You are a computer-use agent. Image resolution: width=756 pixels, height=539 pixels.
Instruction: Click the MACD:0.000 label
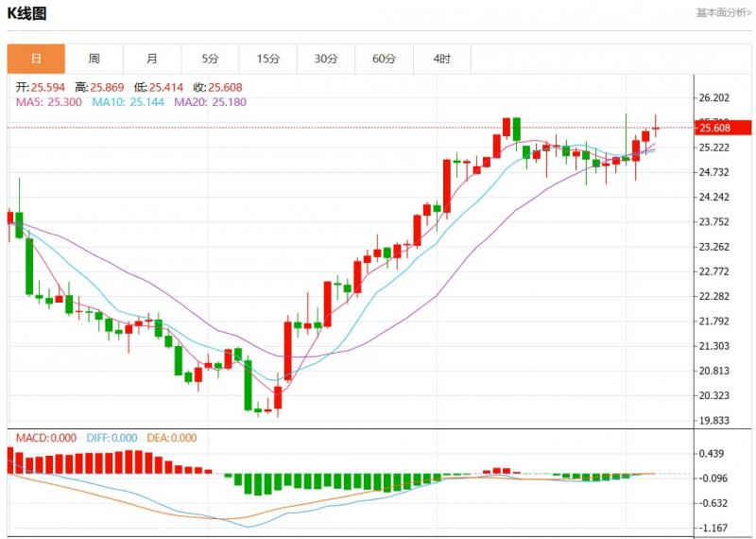tap(46, 438)
